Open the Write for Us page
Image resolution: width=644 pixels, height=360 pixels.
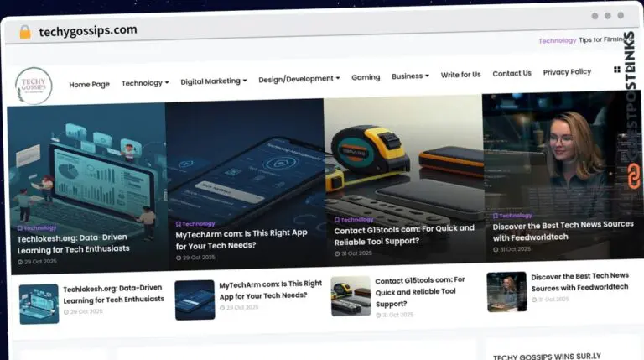coord(460,75)
